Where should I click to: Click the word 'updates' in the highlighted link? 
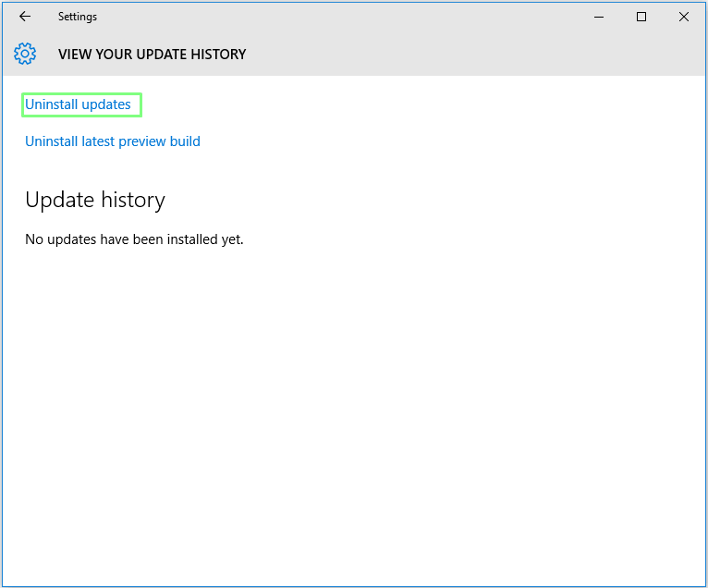(106, 104)
